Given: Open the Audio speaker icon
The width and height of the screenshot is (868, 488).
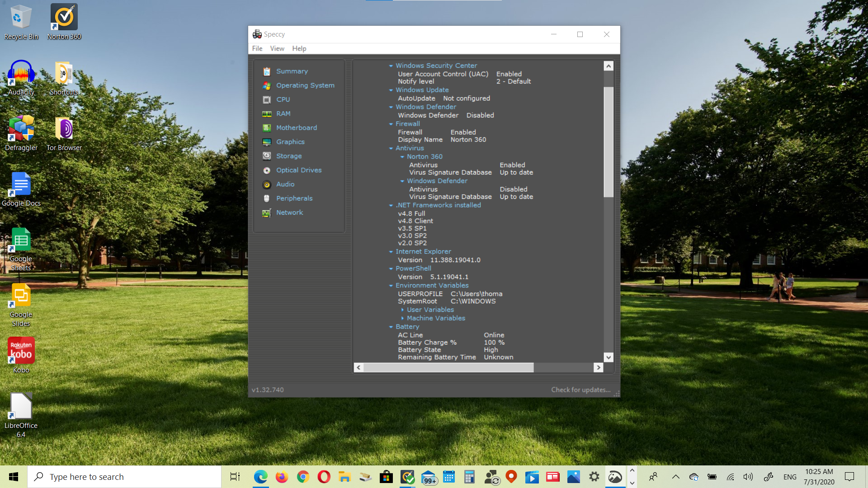Looking at the screenshot, I should click(x=267, y=184).
